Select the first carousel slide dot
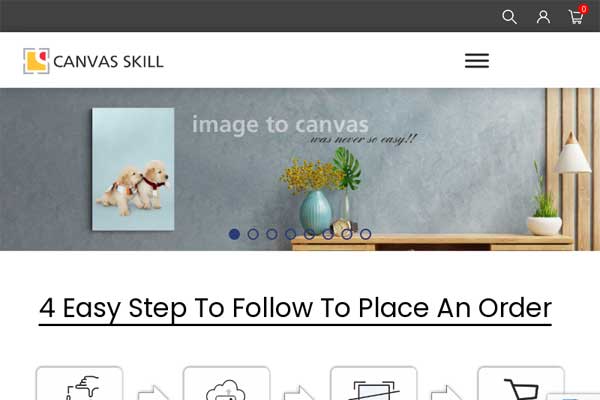The width and height of the screenshot is (600, 400). 234,234
